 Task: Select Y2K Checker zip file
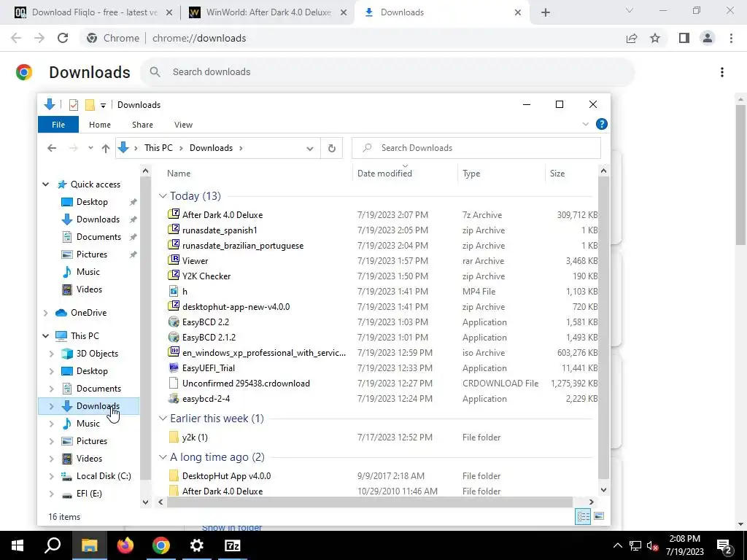tap(206, 276)
